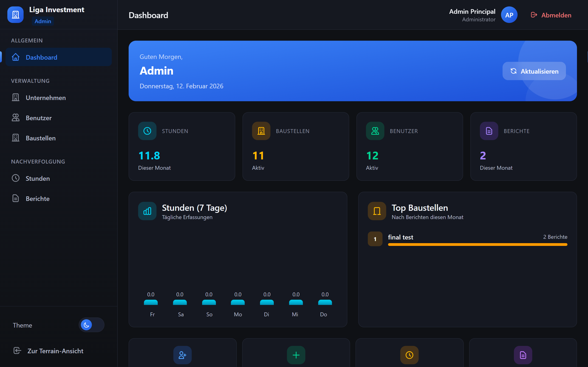Toggle the dark theme switch
588x367 pixels.
[91, 325]
